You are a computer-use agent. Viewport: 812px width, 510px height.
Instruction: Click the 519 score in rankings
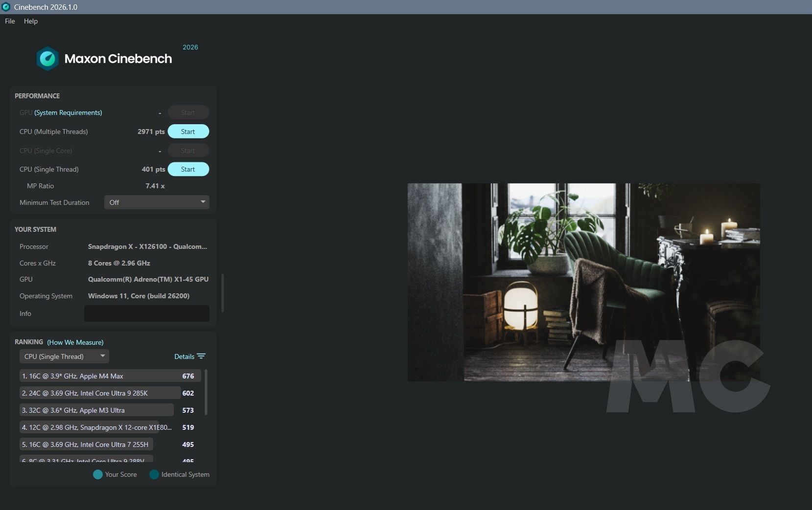188,427
